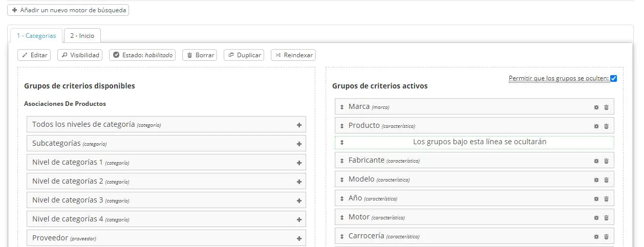Click sort handle of the hidden-groups divider line
Image resolution: width=644 pixels, height=247 pixels.
(342, 142)
